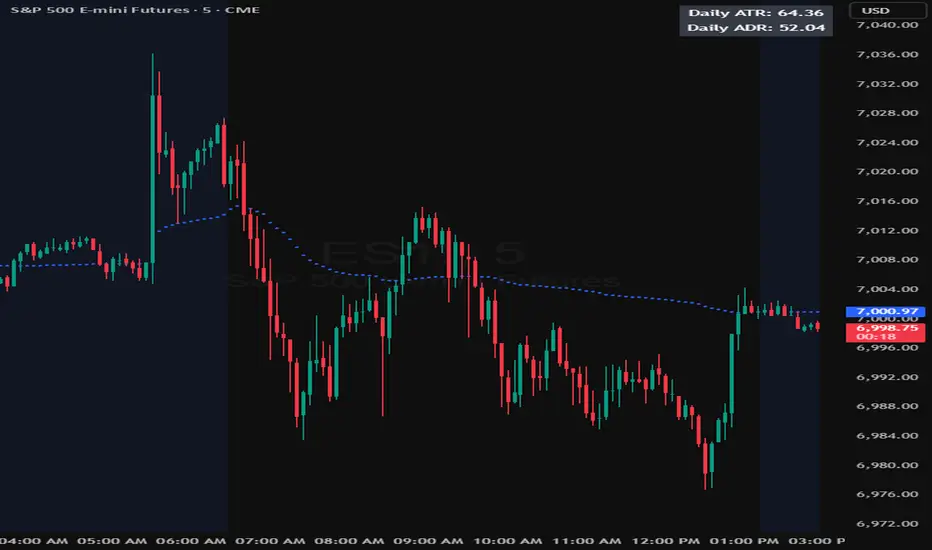Click the 6,988.00 price axis label

coord(887,406)
